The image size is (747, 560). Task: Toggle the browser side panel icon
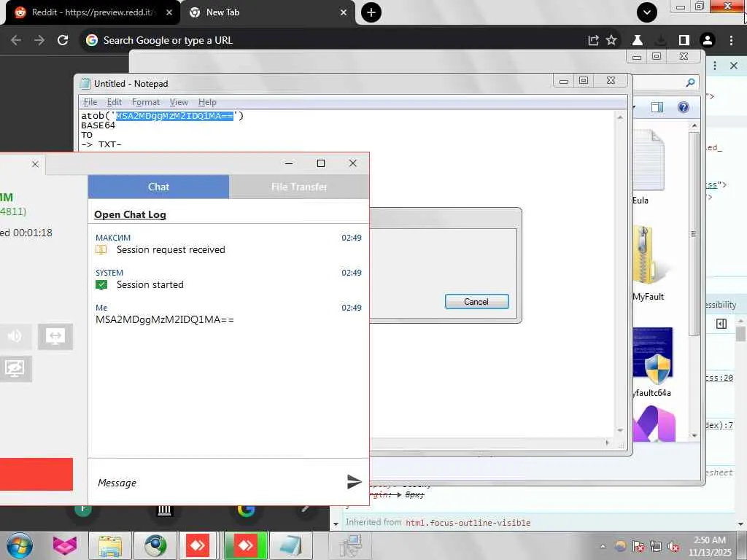point(684,40)
